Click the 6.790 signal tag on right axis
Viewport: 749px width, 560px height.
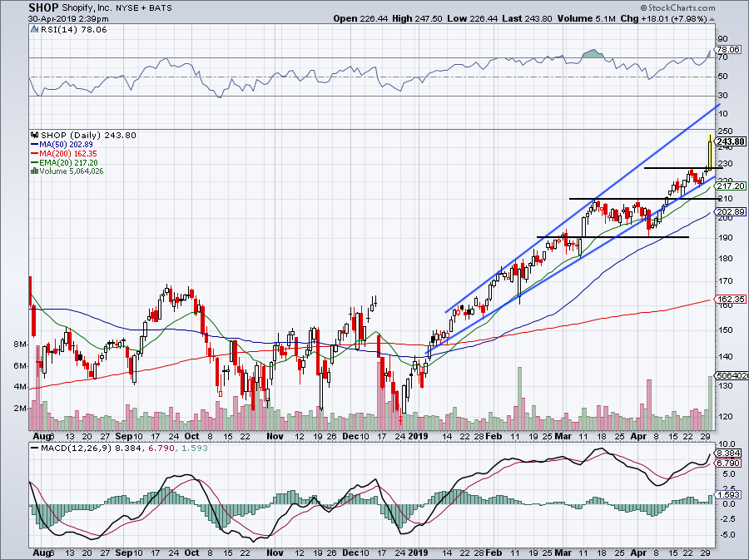point(729,463)
